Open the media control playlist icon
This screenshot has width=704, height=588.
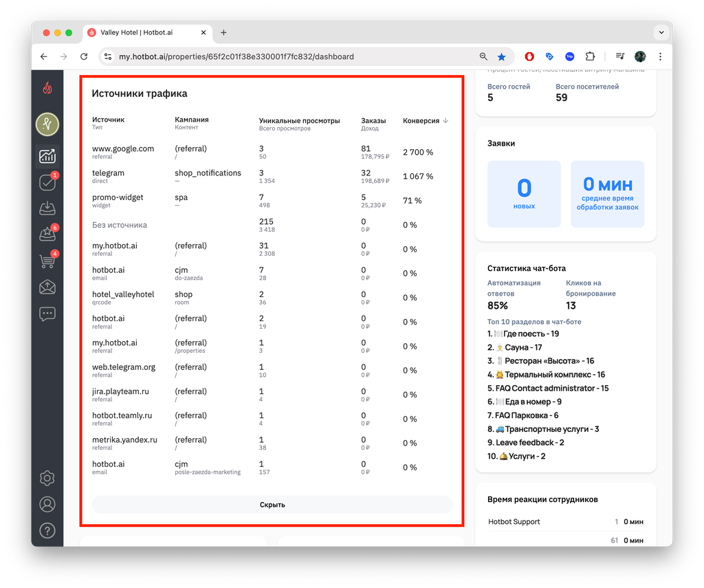pos(620,56)
